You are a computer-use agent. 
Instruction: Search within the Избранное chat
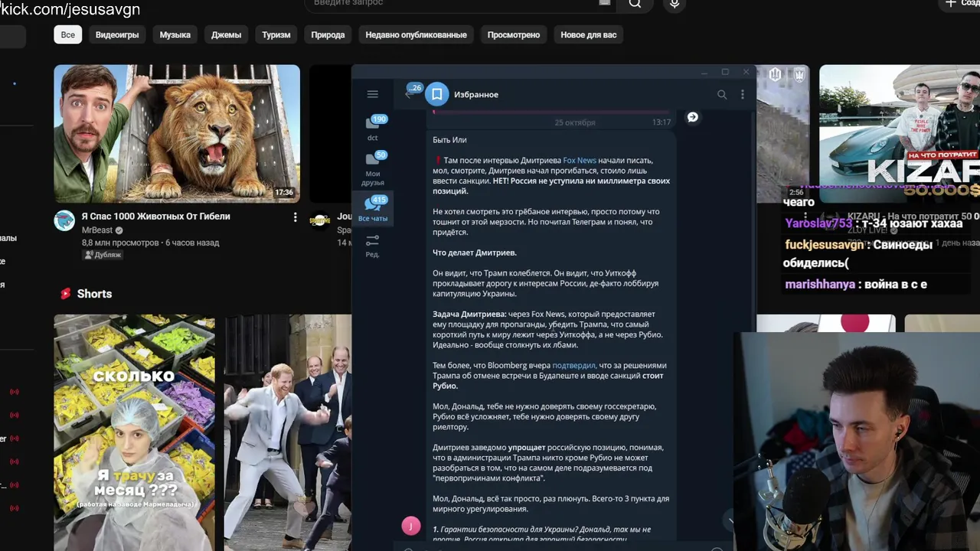[722, 94]
